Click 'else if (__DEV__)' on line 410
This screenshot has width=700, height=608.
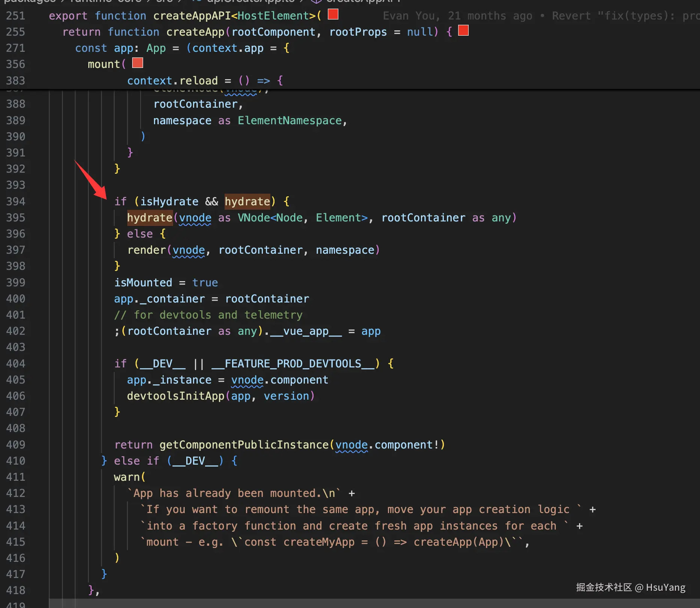click(169, 461)
